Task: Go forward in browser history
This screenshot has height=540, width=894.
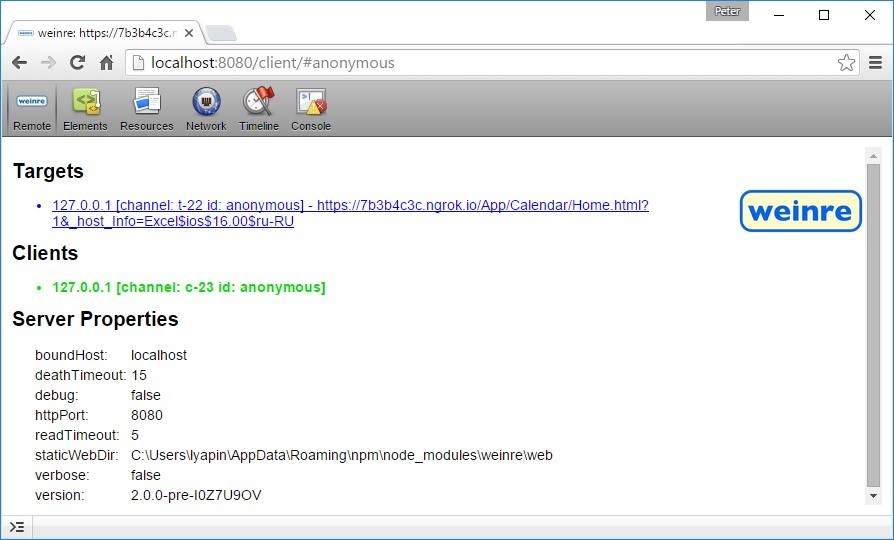Action: click(x=48, y=63)
